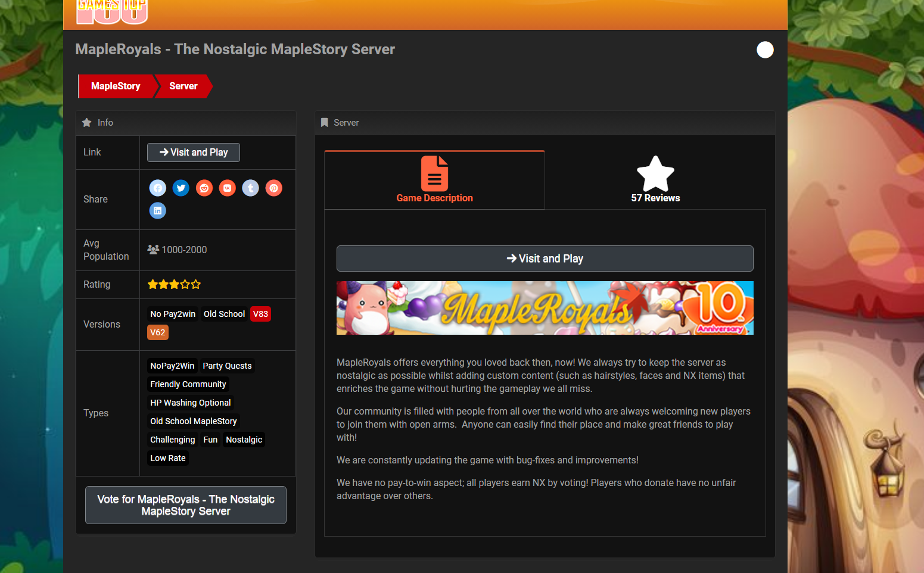Select the HP Washing Optional tag
The height and width of the screenshot is (573, 924).
(x=191, y=403)
